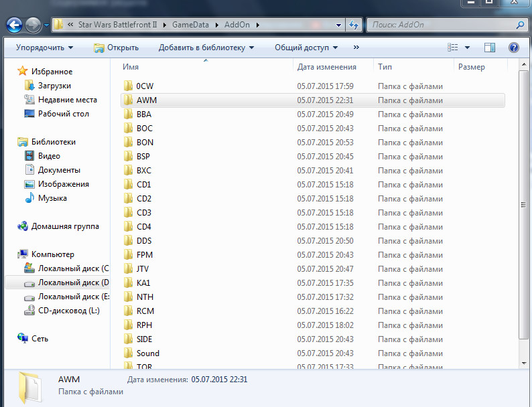Select the CD1 folder icon
The image size is (532, 407).
[x=128, y=184]
